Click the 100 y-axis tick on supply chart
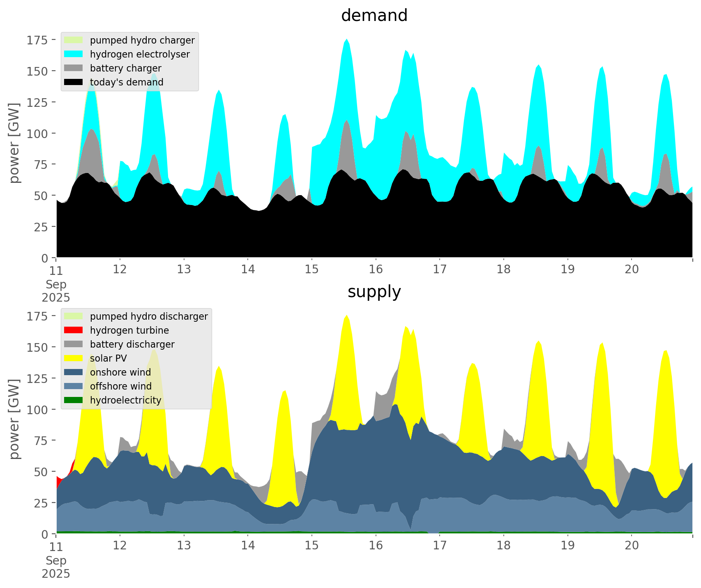The image size is (701, 588). [37, 410]
